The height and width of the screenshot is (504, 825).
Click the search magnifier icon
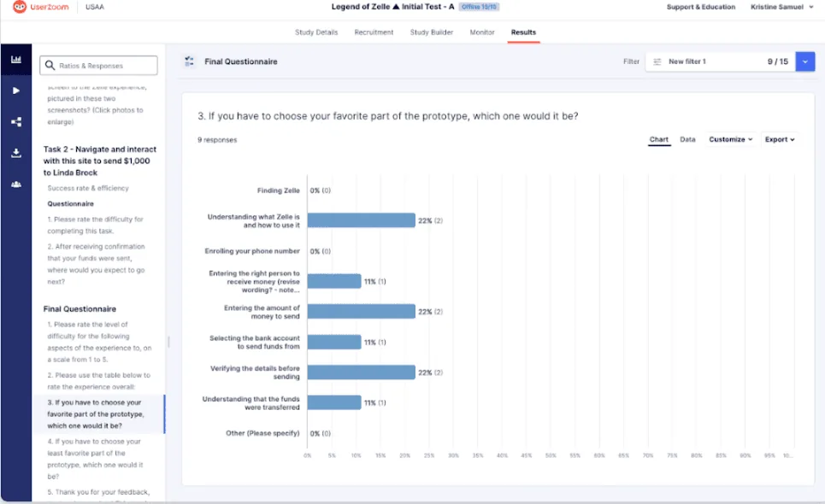pyautogui.click(x=50, y=65)
